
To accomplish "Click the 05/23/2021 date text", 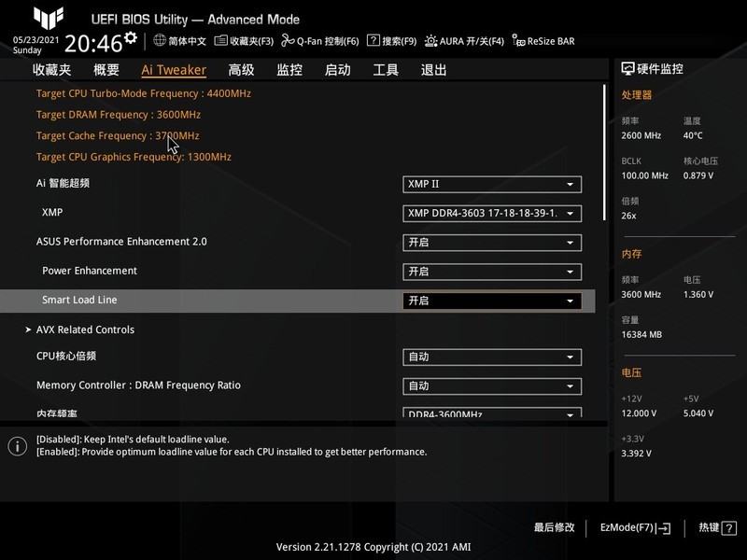I will [x=35, y=40].
